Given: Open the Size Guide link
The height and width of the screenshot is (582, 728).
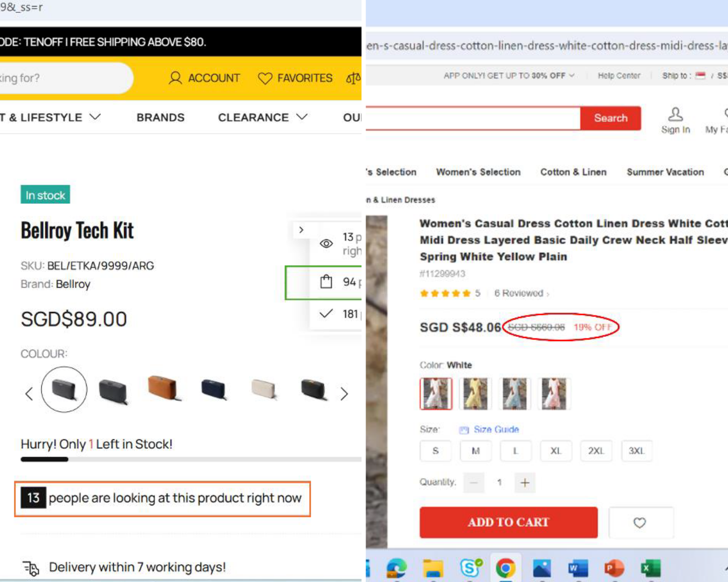Looking at the screenshot, I should (x=496, y=429).
